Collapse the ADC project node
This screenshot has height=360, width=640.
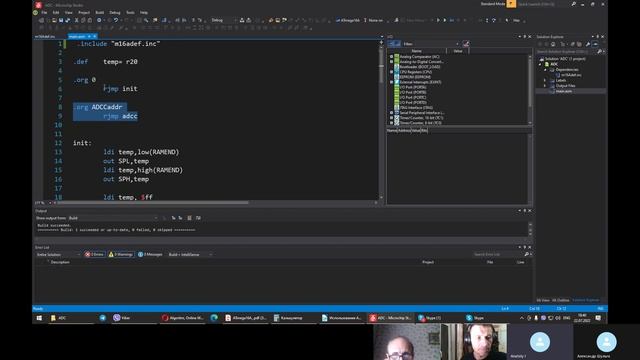point(540,64)
